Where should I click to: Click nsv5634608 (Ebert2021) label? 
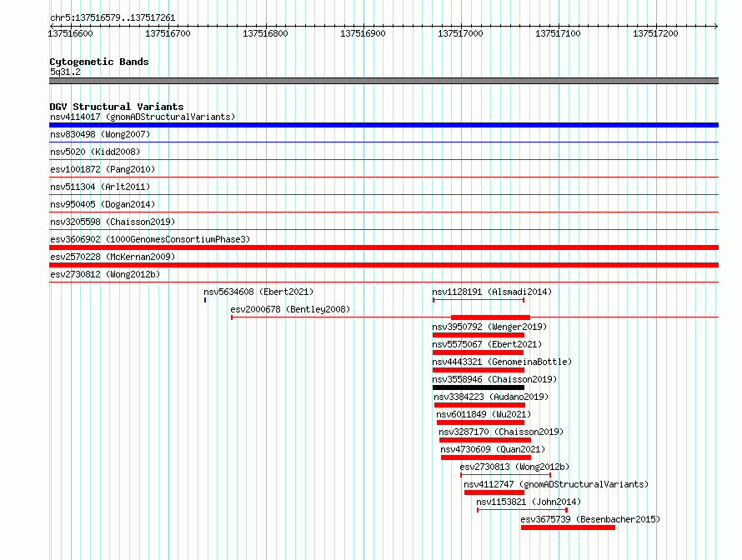[x=258, y=292]
